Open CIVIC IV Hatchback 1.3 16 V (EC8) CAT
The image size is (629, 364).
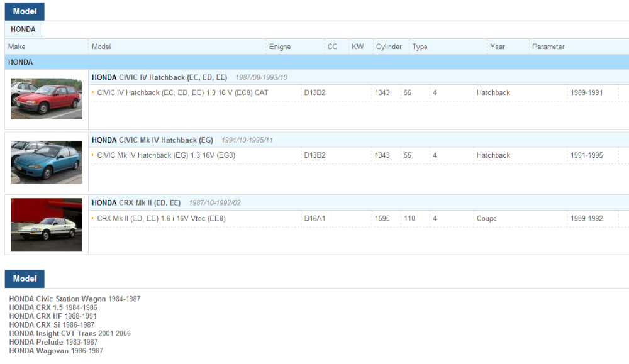182,92
